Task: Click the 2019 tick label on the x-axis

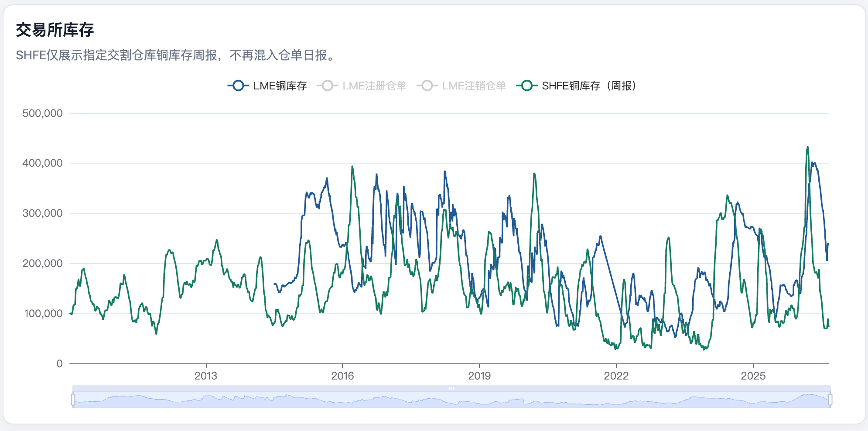Action: (x=479, y=376)
